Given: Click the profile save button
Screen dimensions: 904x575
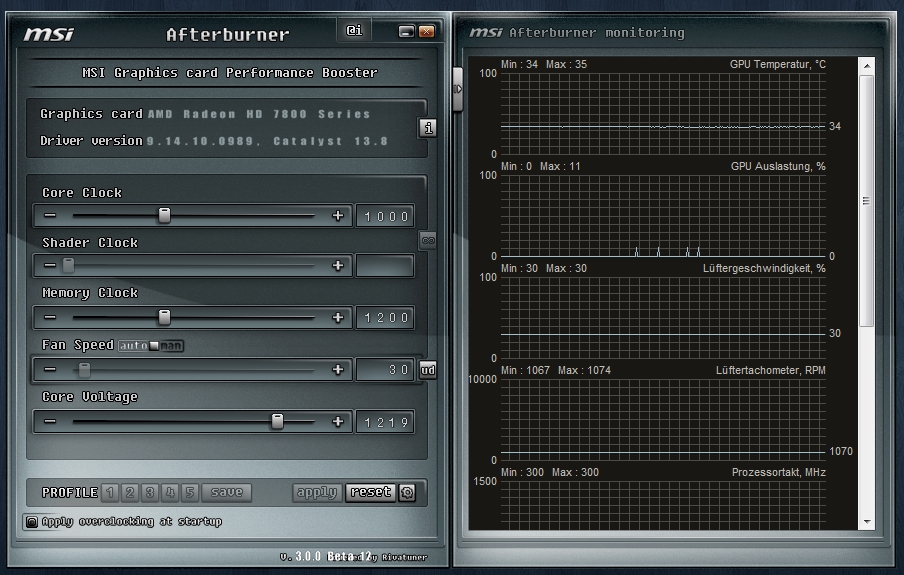Looking at the screenshot, I should click(x=227, y=493).
